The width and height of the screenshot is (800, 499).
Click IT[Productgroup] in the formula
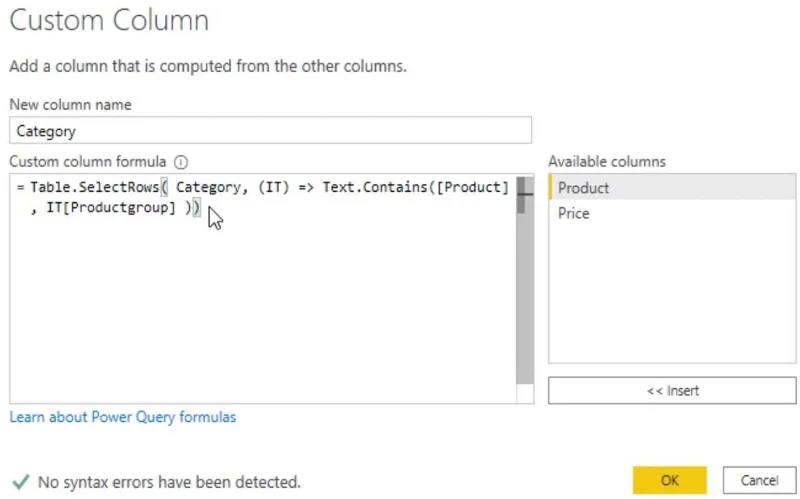[x=111, y=208]
